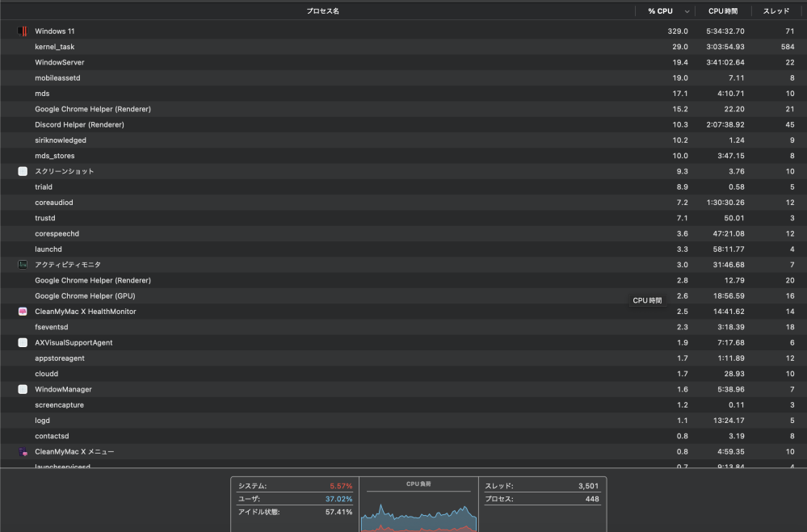Click the CleanMyMac X メニュー icon
This screenshot has width=807, height=532.
pos(23,452)
